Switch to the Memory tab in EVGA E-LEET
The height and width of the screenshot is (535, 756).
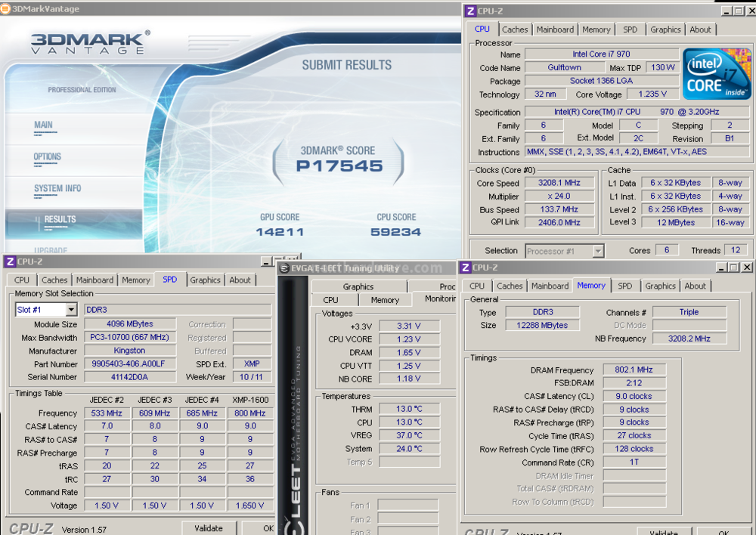tap(386, 300)
